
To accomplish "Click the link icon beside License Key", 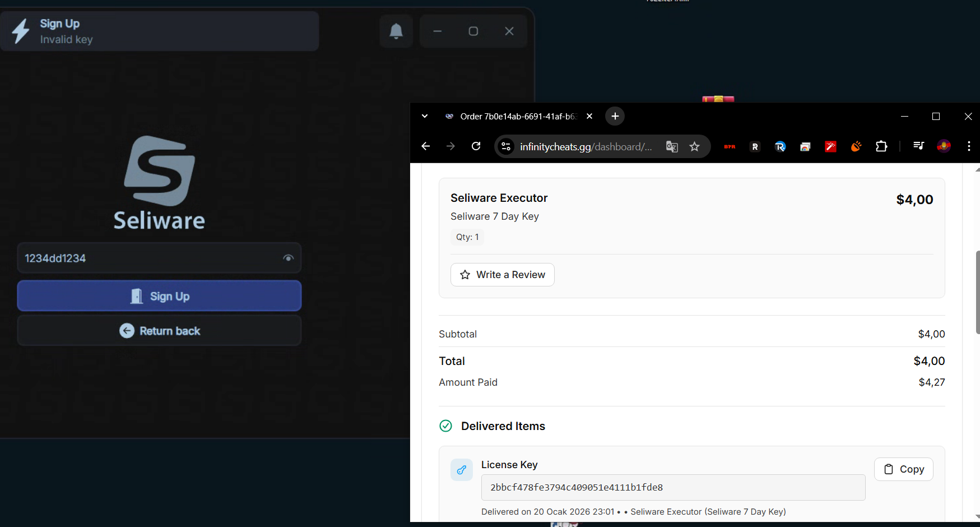I will coord(462,470).
